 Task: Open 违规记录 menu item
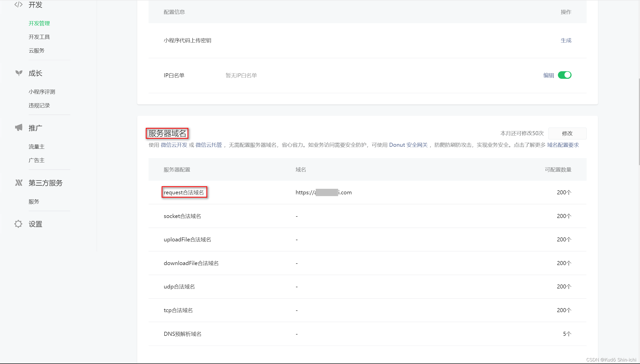pos(39,105)
